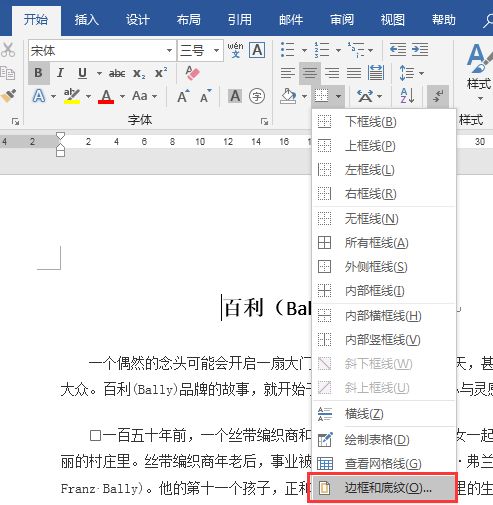Switch to the 设计 tab
The image size is (493, 505).
137,20
